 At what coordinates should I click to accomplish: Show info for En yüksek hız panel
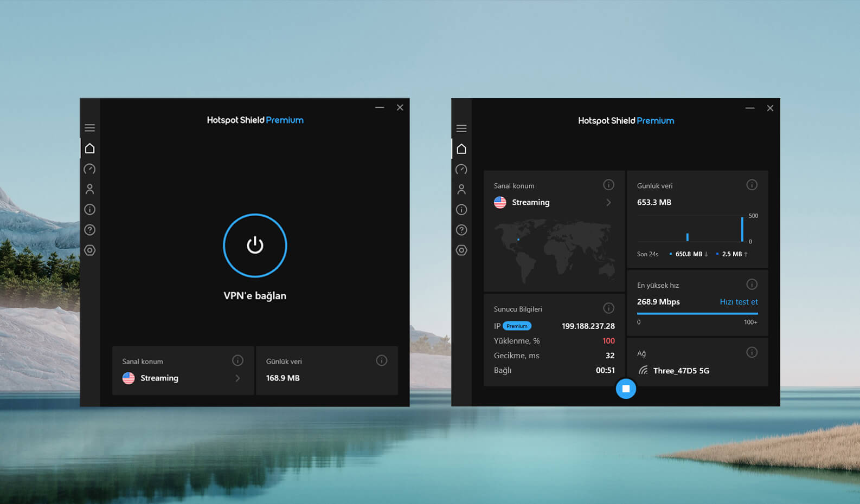pyautogui.click(x=752, y=285)
